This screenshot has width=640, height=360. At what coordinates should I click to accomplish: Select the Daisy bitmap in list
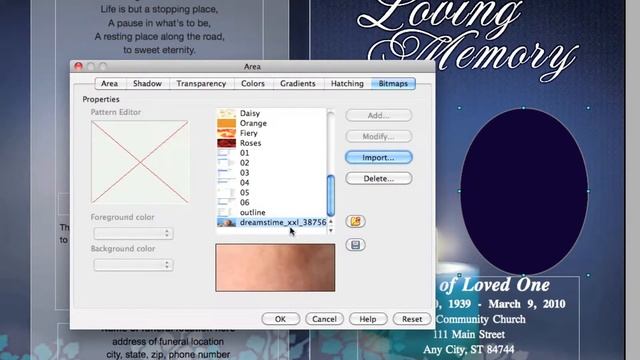pyautogui.click(x=271, y=113)
